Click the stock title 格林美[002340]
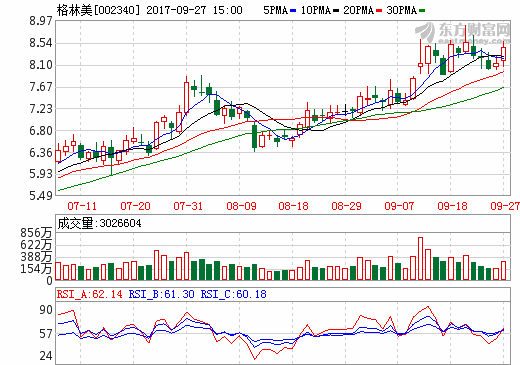 (98, 10)
